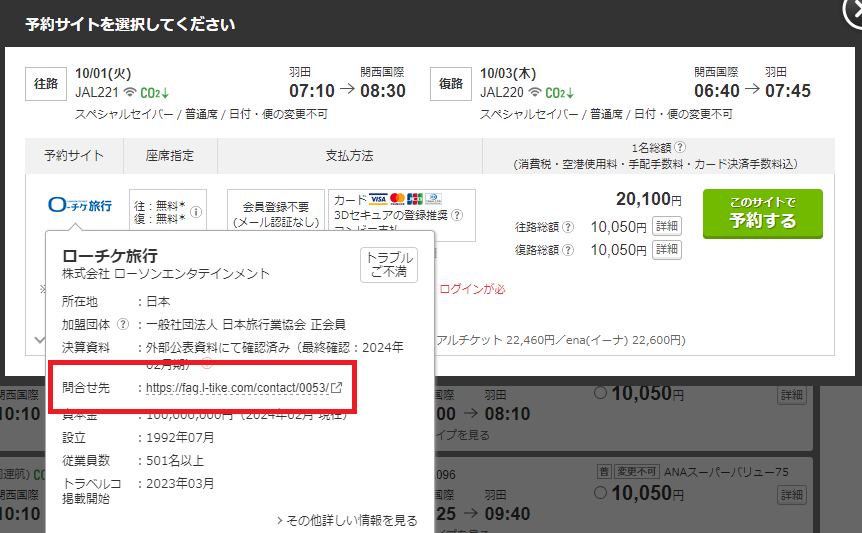Click help icon beside 加盟団体 label
862x533 pixels.
click(x=123, y=324)
